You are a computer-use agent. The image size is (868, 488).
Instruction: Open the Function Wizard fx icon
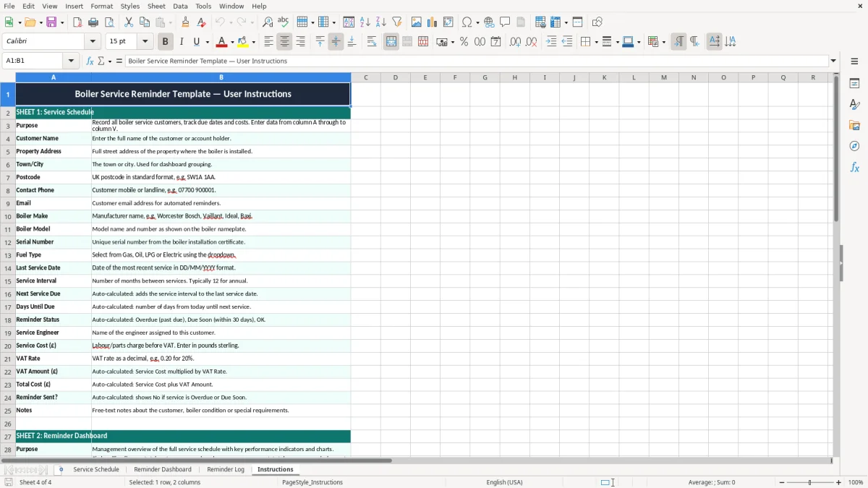[x=90, y=61]
